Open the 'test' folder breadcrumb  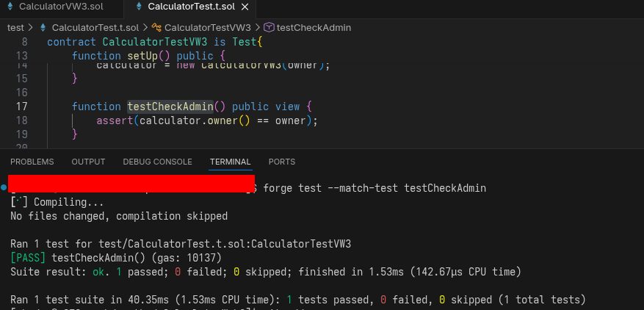point(15,28)
